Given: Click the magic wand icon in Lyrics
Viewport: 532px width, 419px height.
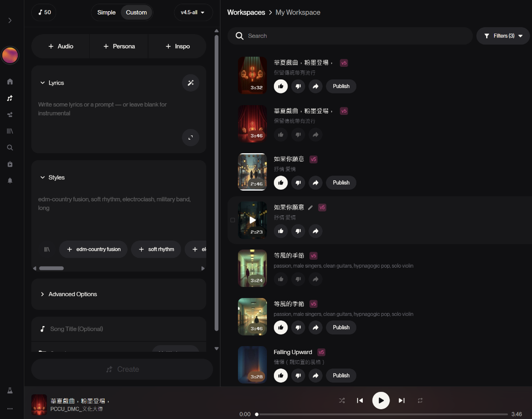Looking at the screenshot, I should (190, 83).
